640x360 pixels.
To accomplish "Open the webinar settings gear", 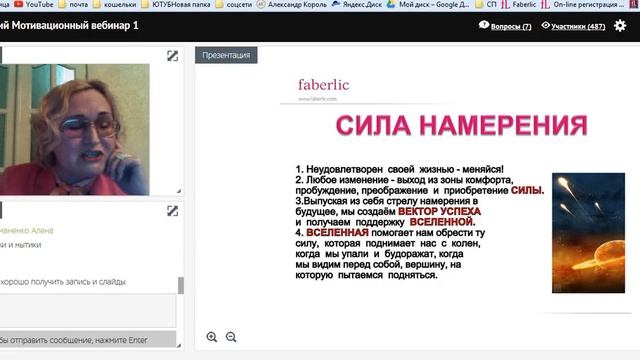I will 620,25.
